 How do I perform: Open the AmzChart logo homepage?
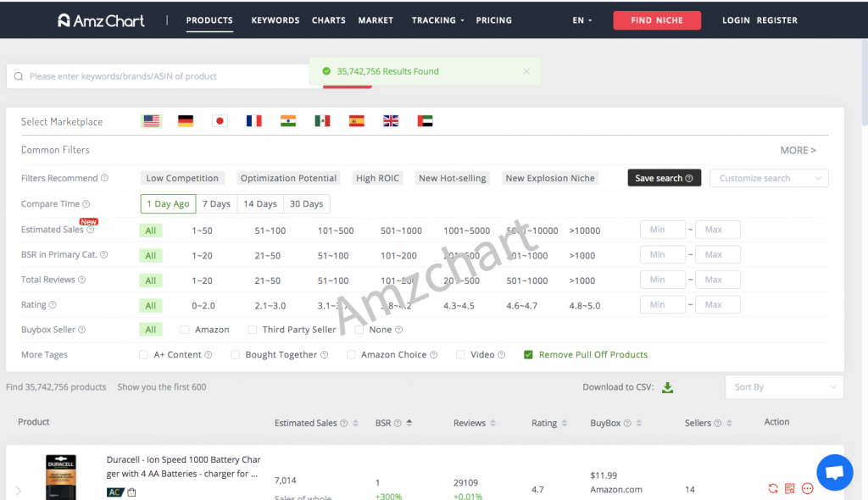(101, 20)
